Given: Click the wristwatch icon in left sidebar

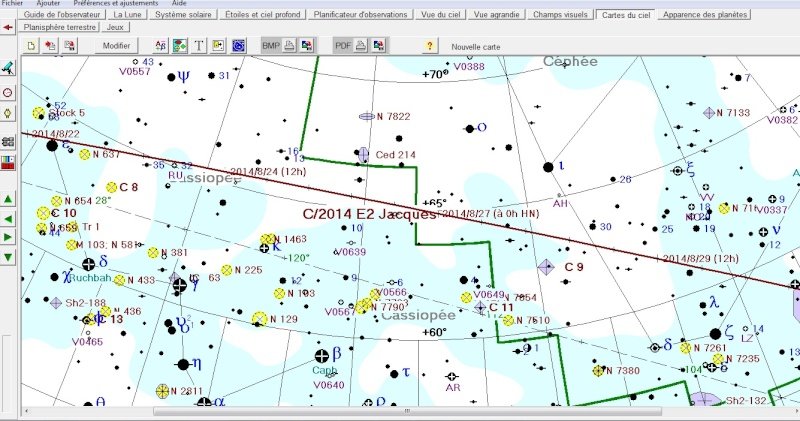Looking at the screenshot, I should click(8, 113).
